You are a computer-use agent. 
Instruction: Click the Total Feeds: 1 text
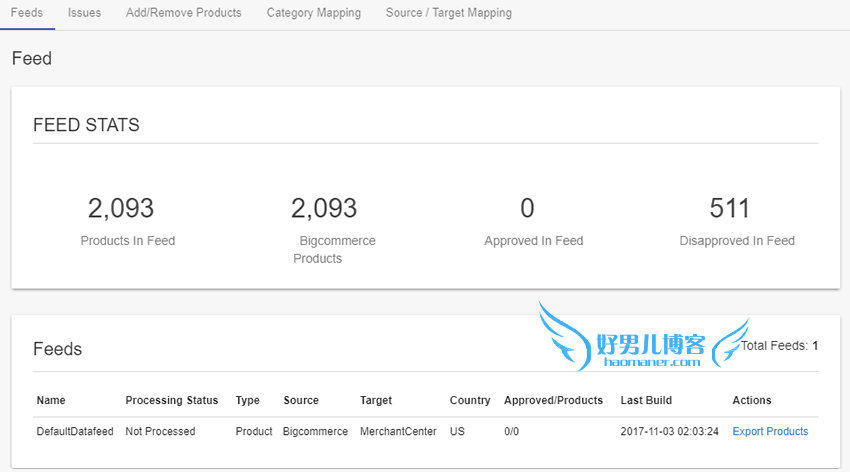coord(780,346)
